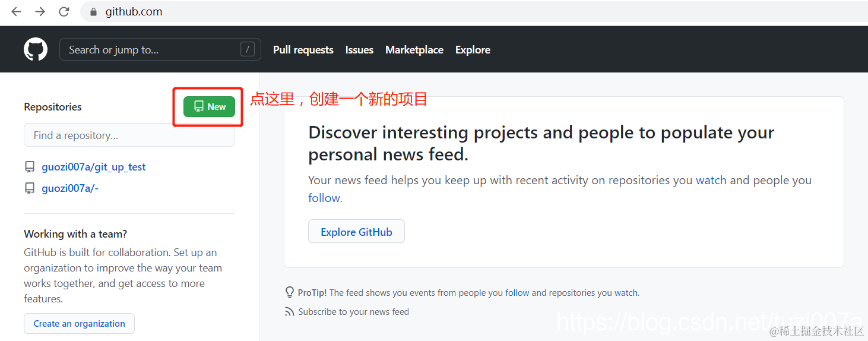This screenshot has width=868, height=341.
Task: Follow the "follow." link in the news feed text
Action: click(x=325, y=198)
